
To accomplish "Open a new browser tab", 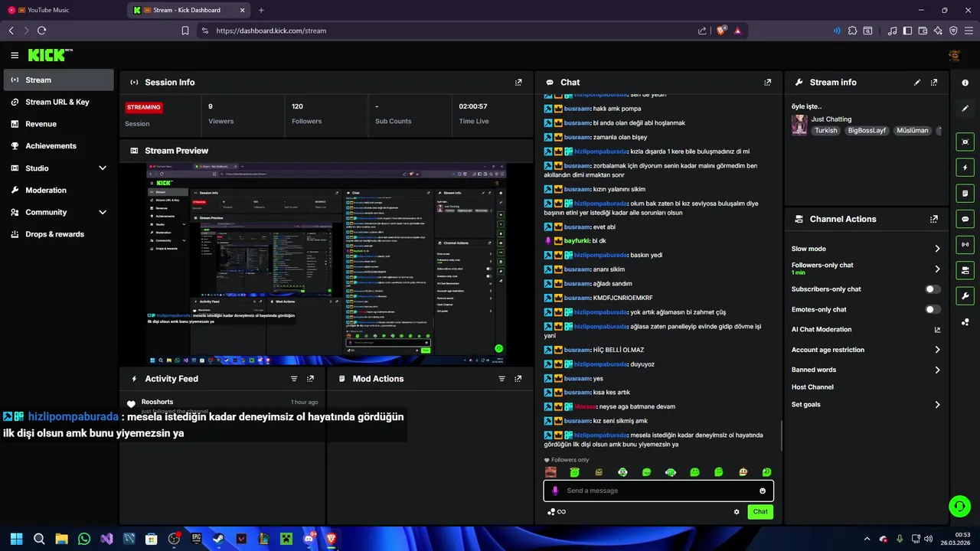I will pyautogui.click(x=261, y=10).
